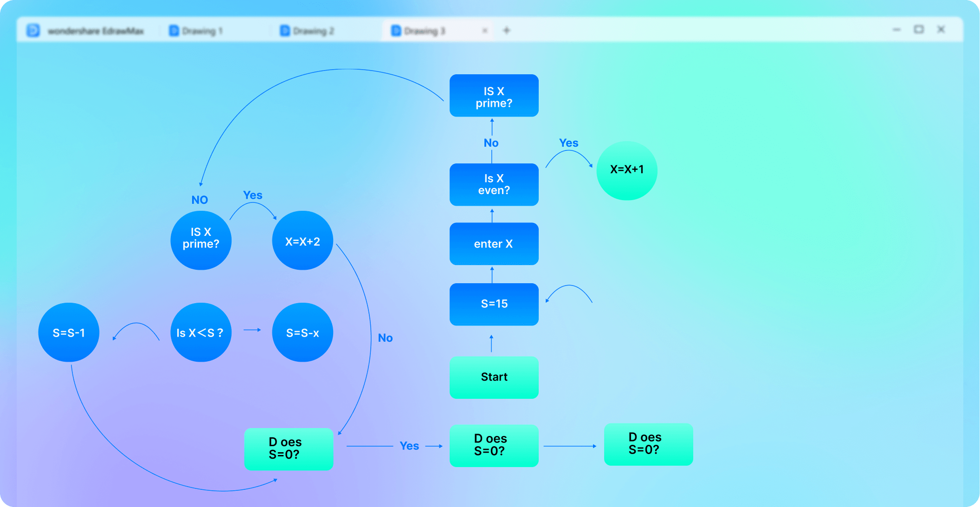This screenshot has height=507, width=980.
Task: Add a new tab with plus icon
Action: pos(507,31)
